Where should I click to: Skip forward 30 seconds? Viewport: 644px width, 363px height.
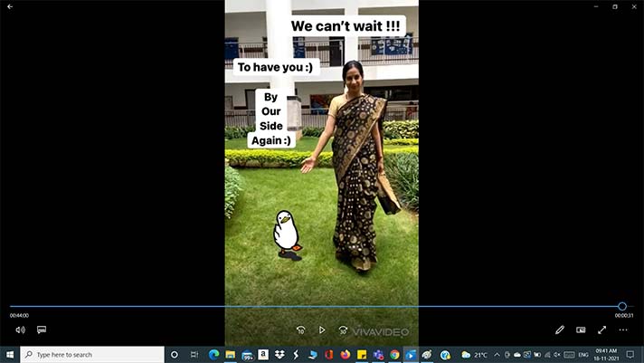(x=343, y=330)
